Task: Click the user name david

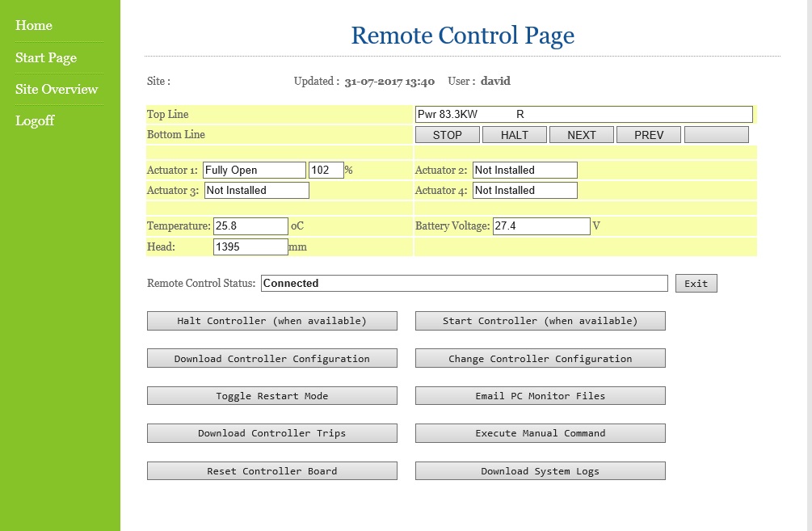Action: pyautogui.click(x=495, y=81)
